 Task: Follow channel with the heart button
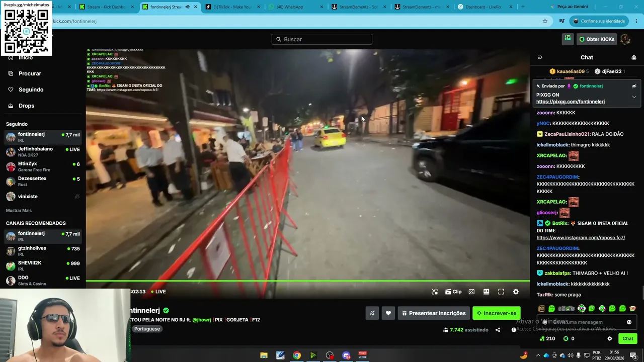[388, 313]
